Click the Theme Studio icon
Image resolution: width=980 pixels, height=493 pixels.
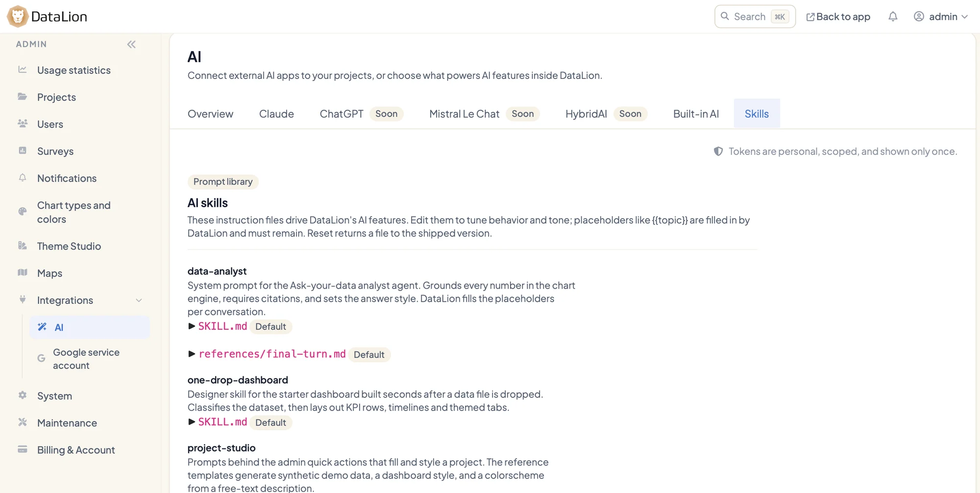[x=23, y=246]
